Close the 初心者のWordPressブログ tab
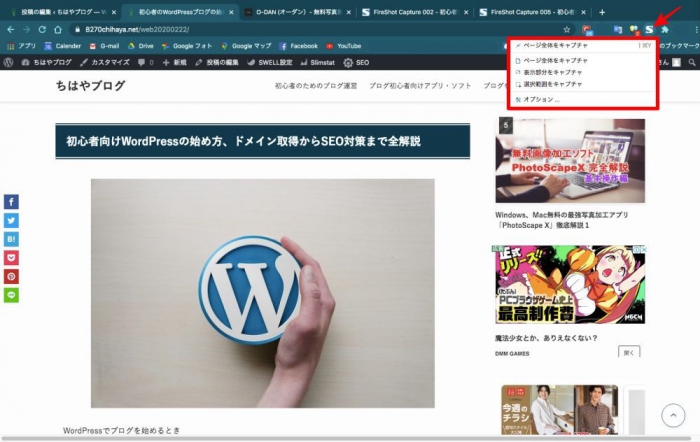 tap(231, 13)
